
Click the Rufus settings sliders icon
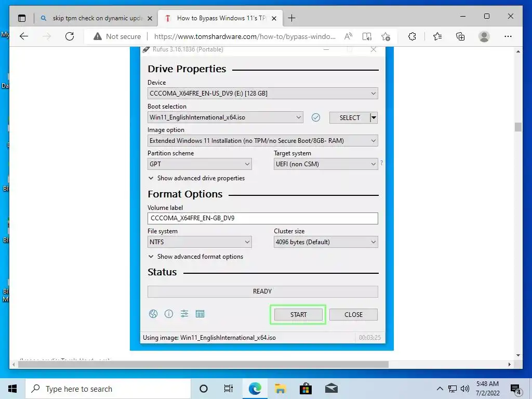(184, 314)
